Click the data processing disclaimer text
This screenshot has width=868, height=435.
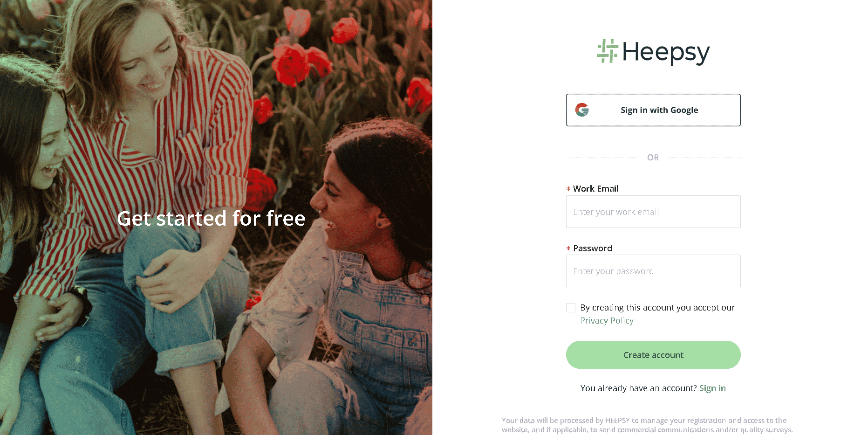click(647, 425)
